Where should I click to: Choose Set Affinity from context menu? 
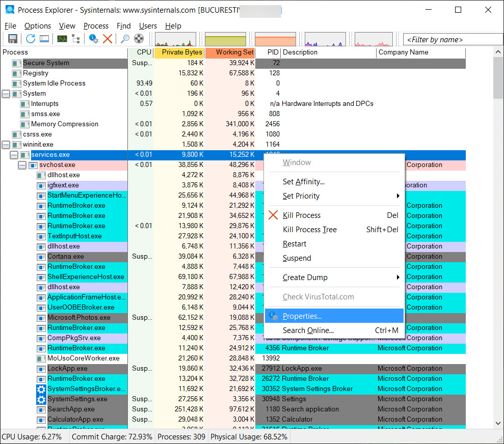click(334, 182)
